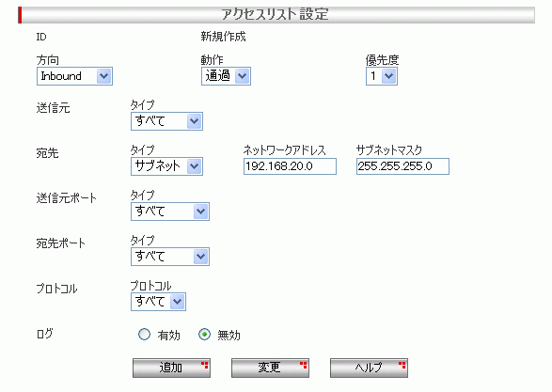Expand 宛先 タイプ サブネット dropdown
Screen dimensions: 552x392
pyautogui.click(x=166, y=166)
